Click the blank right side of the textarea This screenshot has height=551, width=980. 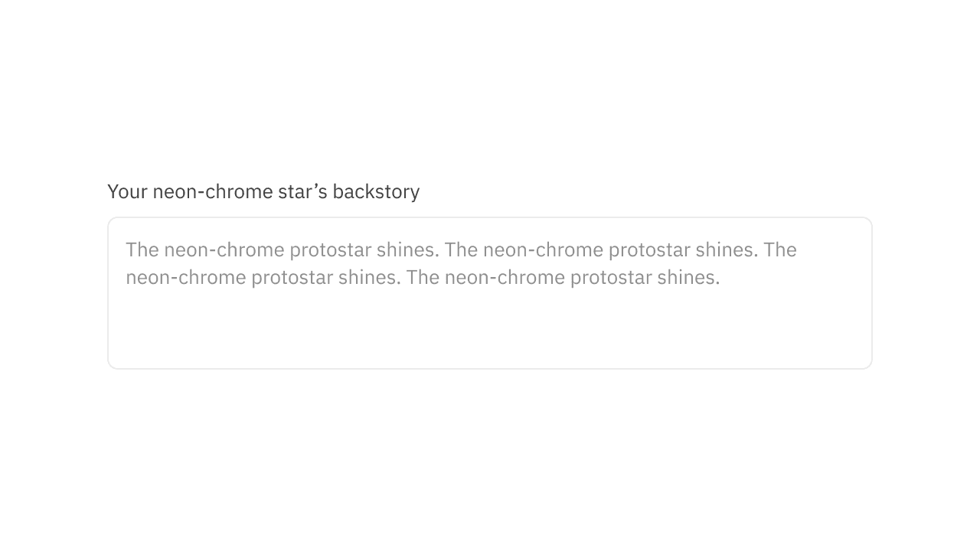(x=827, y=306)
